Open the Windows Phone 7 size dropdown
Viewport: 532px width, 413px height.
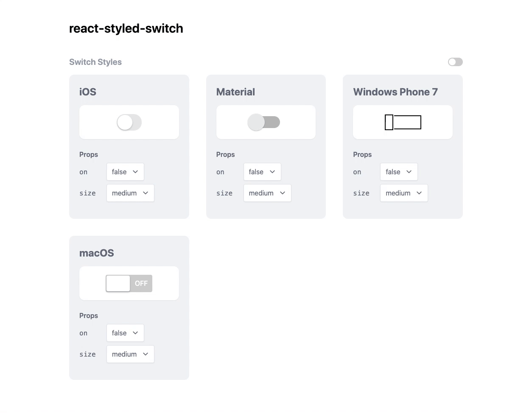coord(404,193)
